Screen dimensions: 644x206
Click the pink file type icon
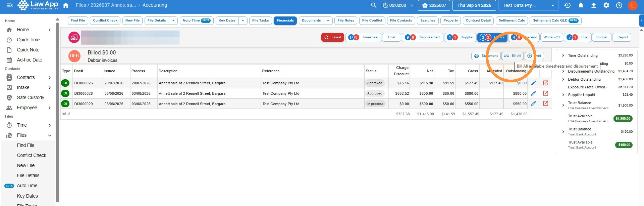click(x=74, y=37)
